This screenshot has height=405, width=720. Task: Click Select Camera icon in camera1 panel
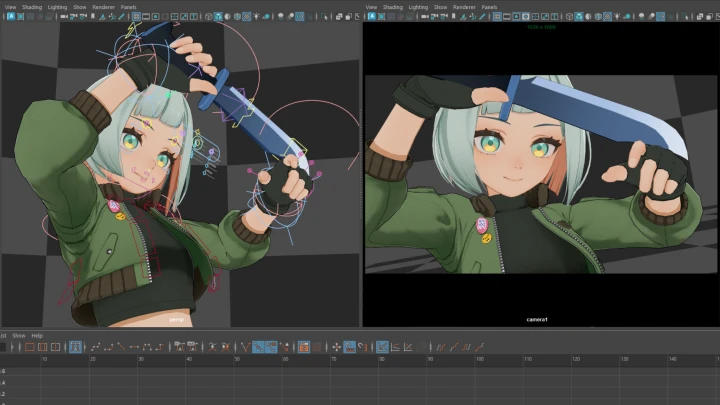coord(425,17)
